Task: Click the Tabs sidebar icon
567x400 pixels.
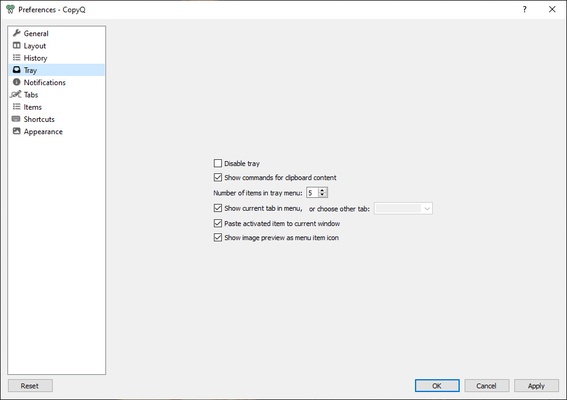Action: click(x=16, y=94)
